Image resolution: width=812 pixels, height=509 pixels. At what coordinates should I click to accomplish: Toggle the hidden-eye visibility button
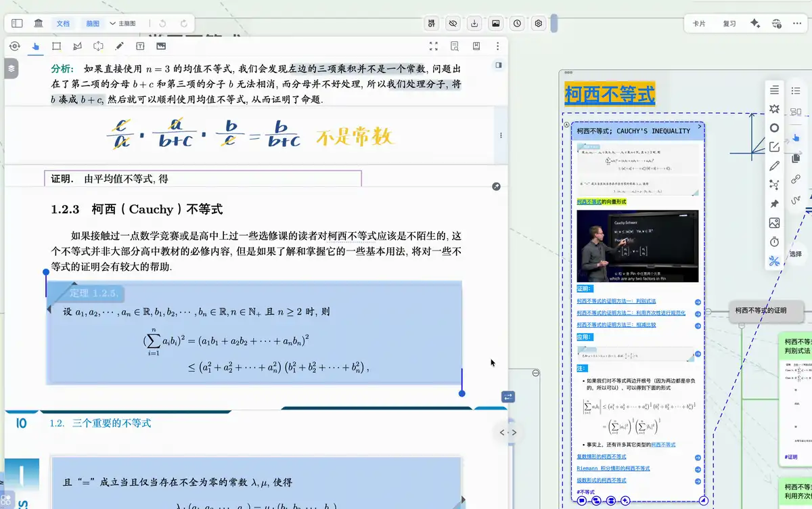coord(453,23)
